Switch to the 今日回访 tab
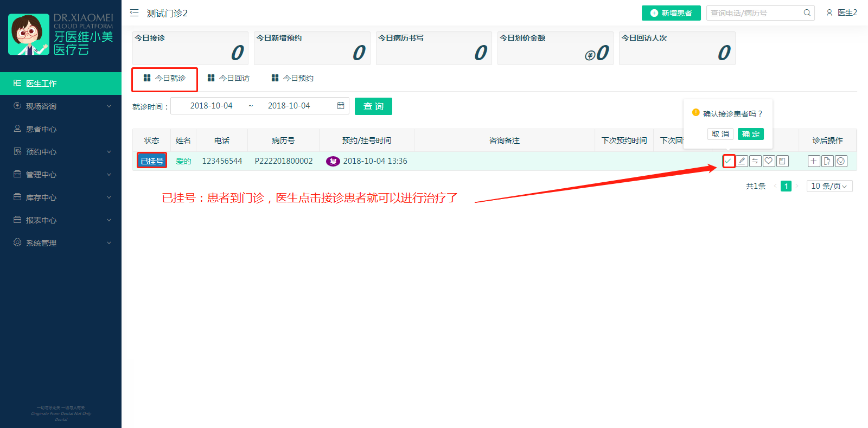 pyautogui.click(x=229, y=78)
